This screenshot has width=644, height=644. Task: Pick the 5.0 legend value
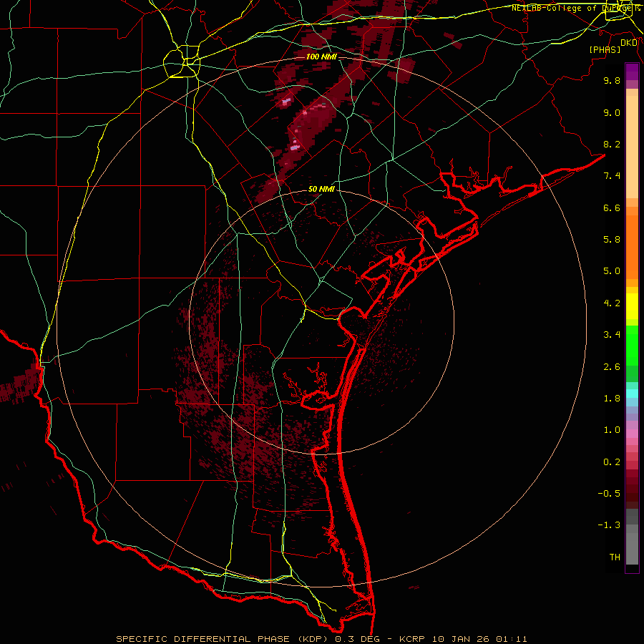point(612,271)
